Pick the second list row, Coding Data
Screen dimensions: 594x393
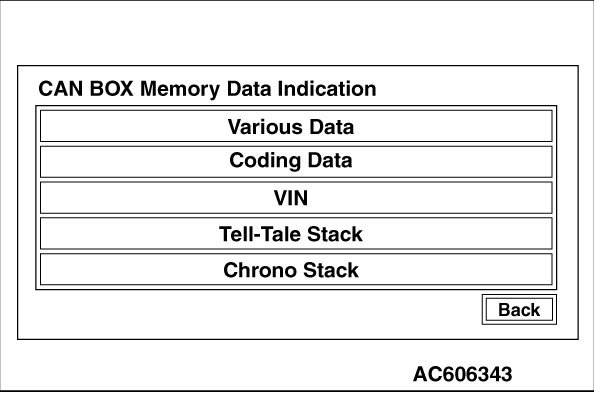(296, 162)
